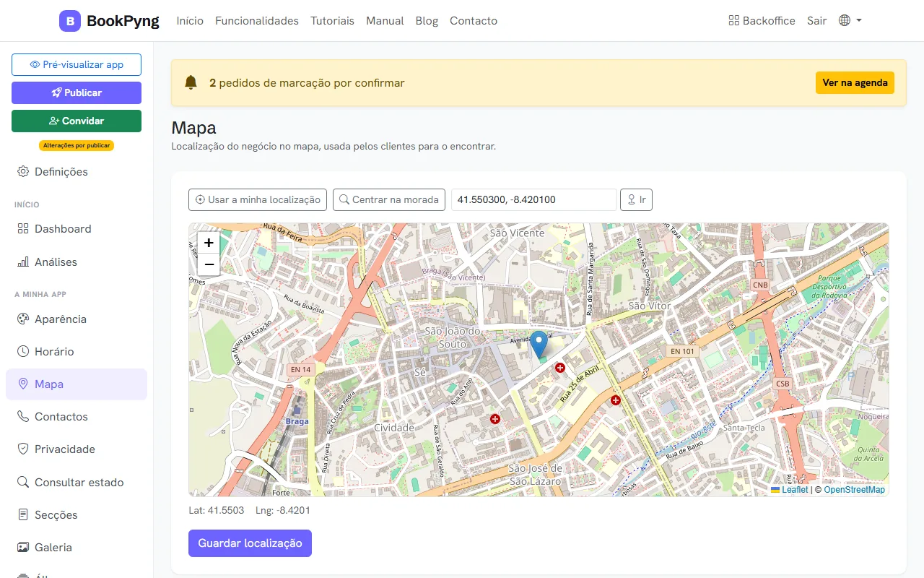Viewport: 924px width, 578px height.
Task: Click the Alterações por publicar badge
Action: click(77, 145)
